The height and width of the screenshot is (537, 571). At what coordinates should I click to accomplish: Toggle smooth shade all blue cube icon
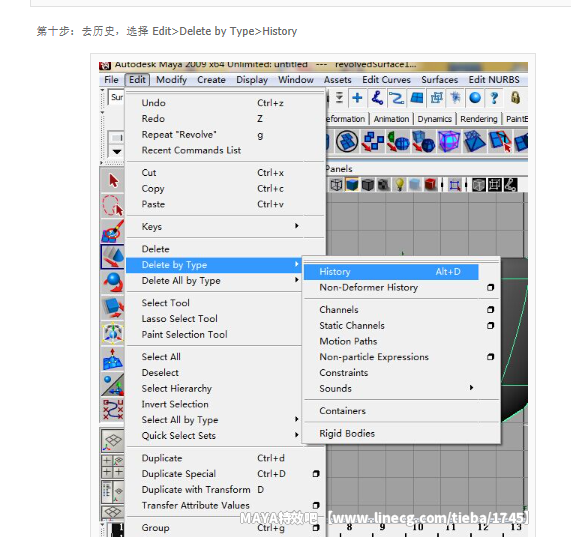(x=352, y=185)
